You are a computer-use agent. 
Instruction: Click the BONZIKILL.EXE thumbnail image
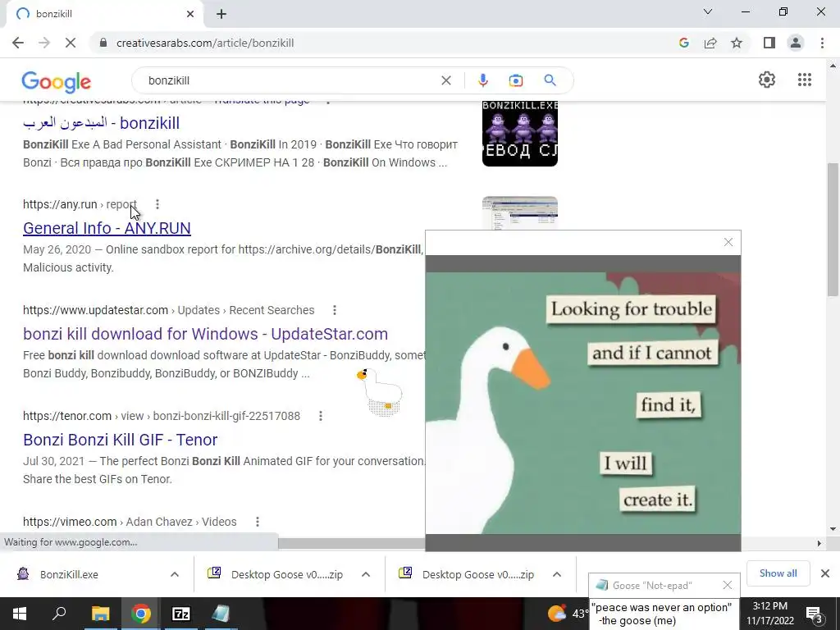pos(519,134)
